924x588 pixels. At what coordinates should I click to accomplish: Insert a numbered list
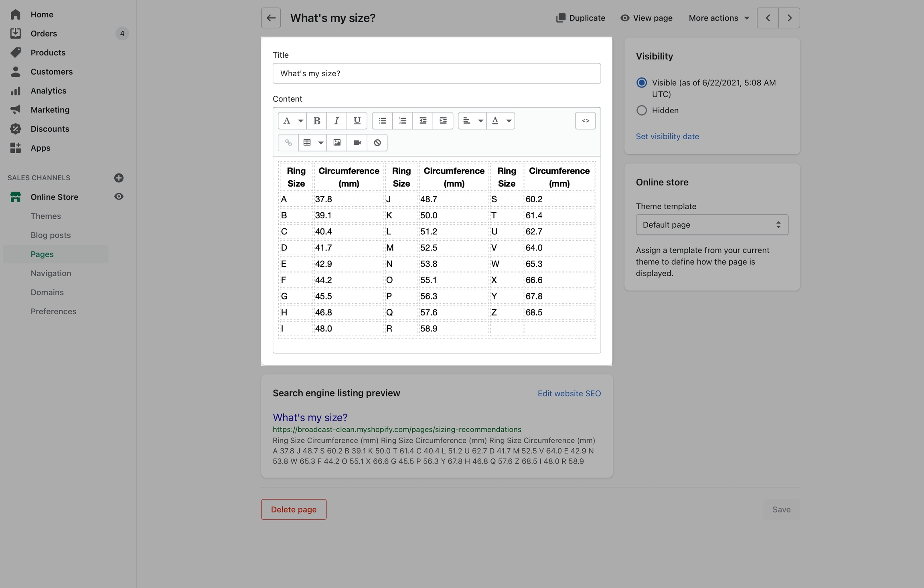coord(402,121)
